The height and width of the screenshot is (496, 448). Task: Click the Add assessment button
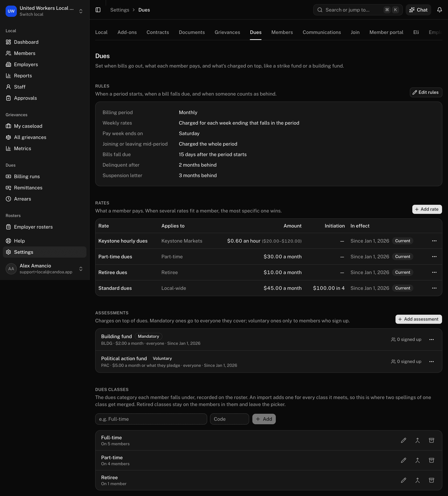click(418, 319)
